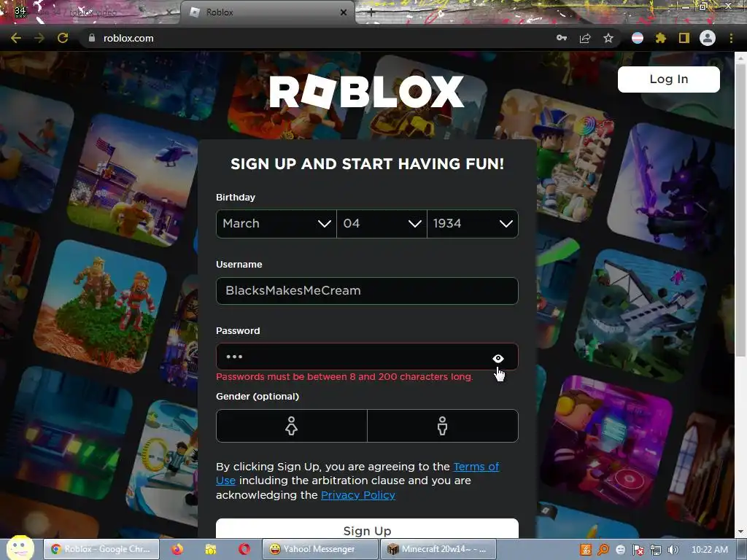Switch to the Roblox tab
Screen dimensions: 747x560
point(267,12)
